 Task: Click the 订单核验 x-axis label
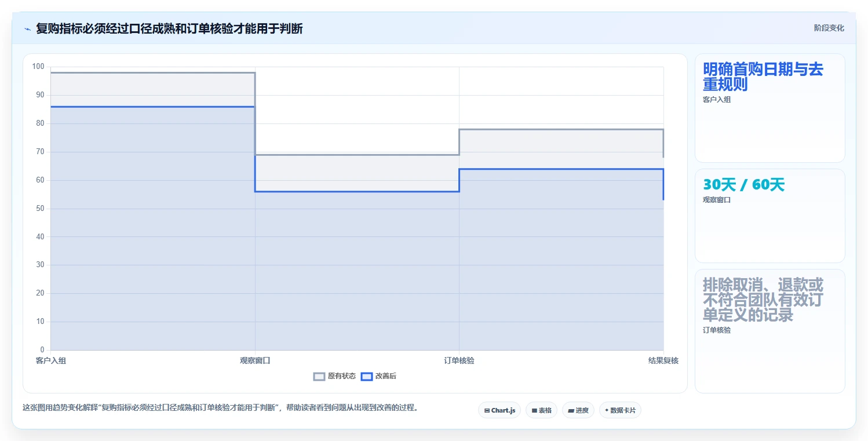click(x=459, y=360)
